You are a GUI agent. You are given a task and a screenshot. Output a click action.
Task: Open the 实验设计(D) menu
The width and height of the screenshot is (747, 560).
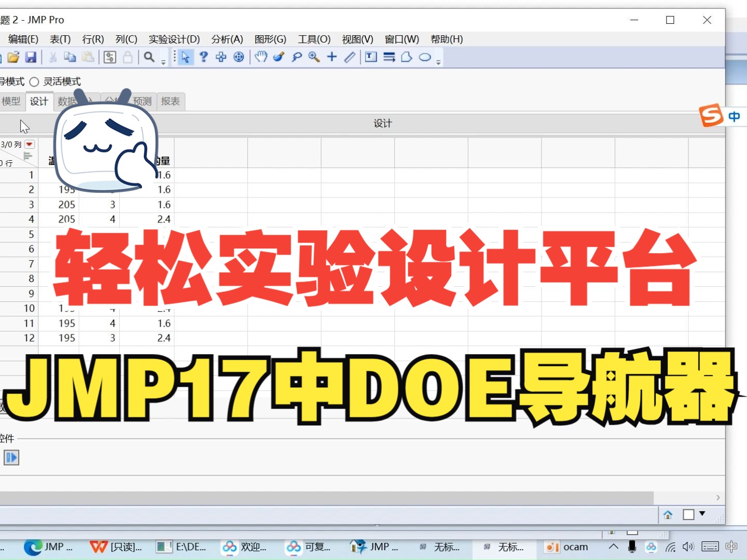[174, 39]
